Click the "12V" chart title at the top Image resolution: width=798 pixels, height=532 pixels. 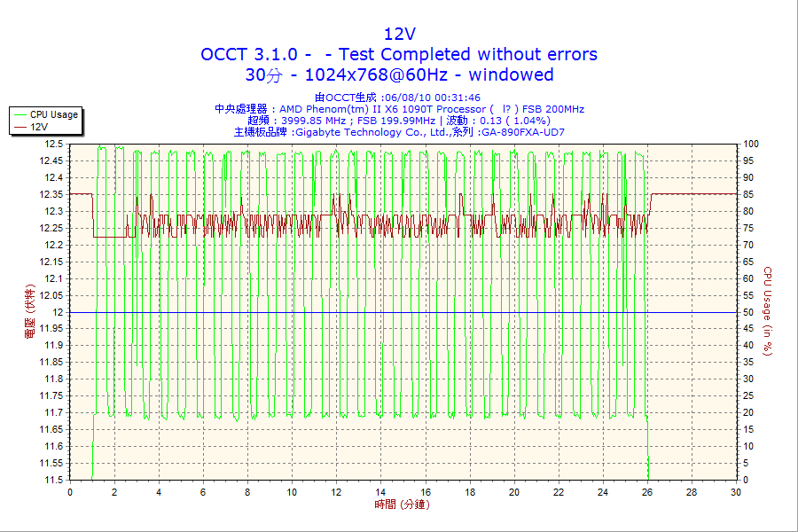point(400,34)
